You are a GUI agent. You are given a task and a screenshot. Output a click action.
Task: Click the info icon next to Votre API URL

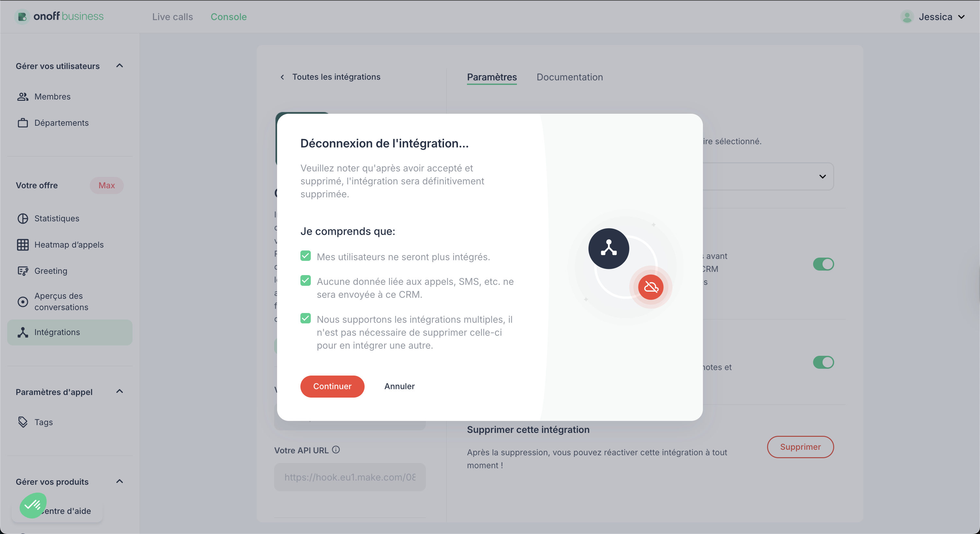(335, 450)
